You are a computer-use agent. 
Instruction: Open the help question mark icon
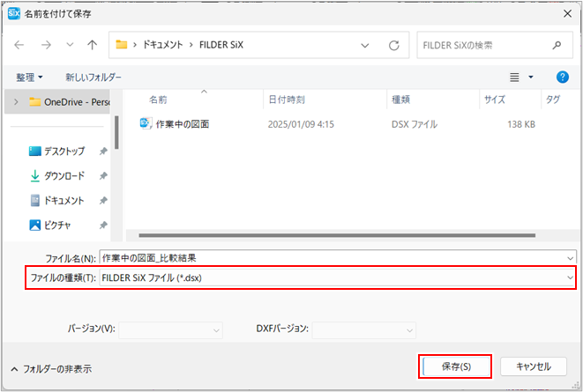point(562,78)
